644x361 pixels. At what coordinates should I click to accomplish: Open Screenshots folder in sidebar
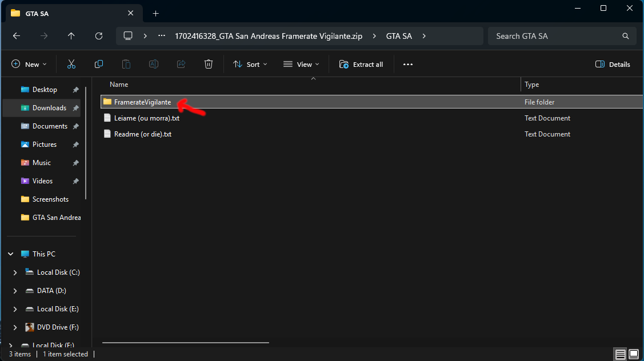point(50,199)
